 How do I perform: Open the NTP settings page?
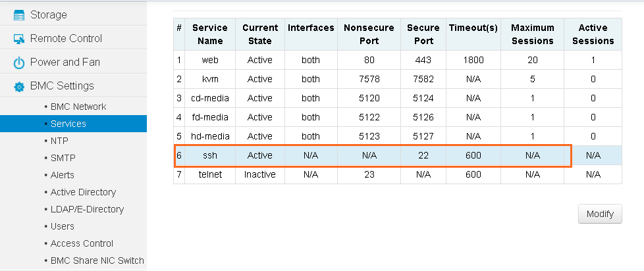pyautogui.click(x=59, y=141)
